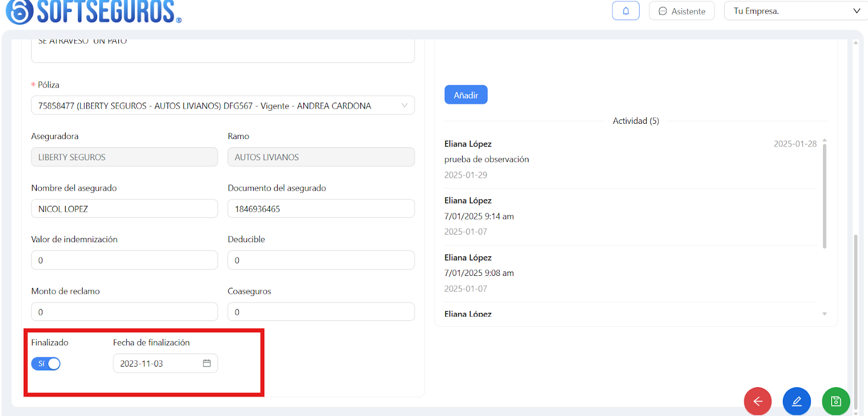Click the Deducible input field
Image resolution: width=868 pixels, height=416 pixels.
point(321,260)
